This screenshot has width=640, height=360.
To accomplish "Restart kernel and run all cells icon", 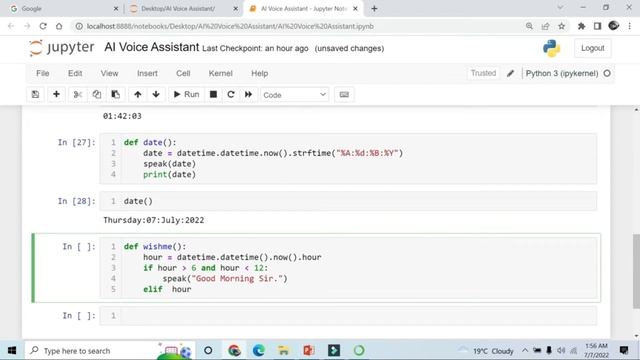I will (248, 94).
